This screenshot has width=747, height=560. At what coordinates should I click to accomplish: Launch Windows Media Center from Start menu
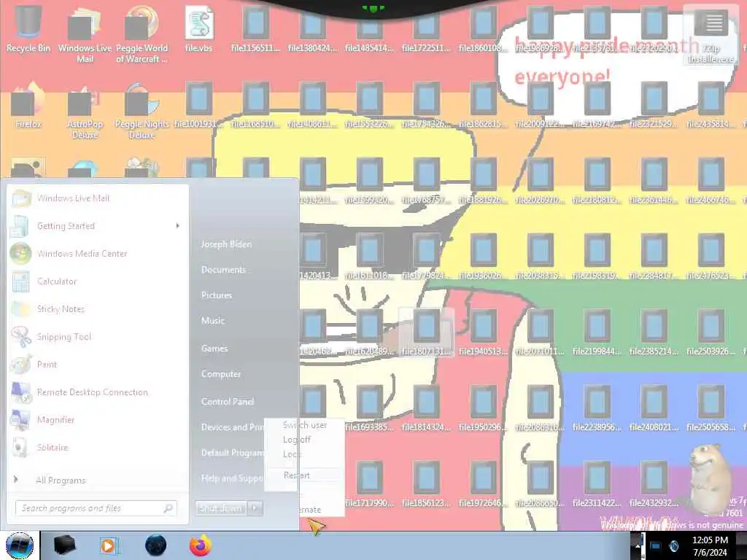98,254
